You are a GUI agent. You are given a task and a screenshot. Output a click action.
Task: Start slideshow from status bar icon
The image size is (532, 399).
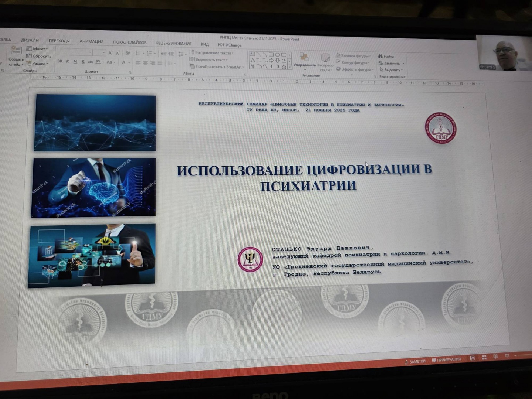(x=507, y=356)
